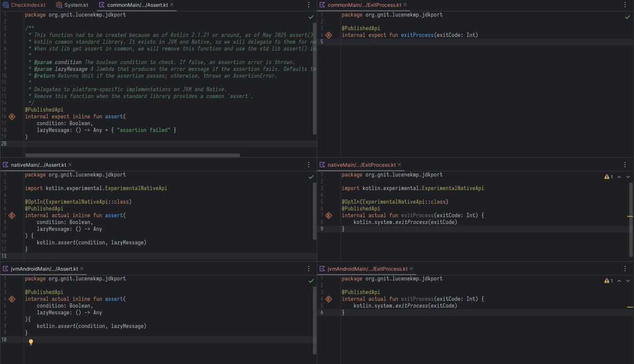Click the "assertion failed" string literal
This screenshot has height=364, width=634.
coord(143,130)
